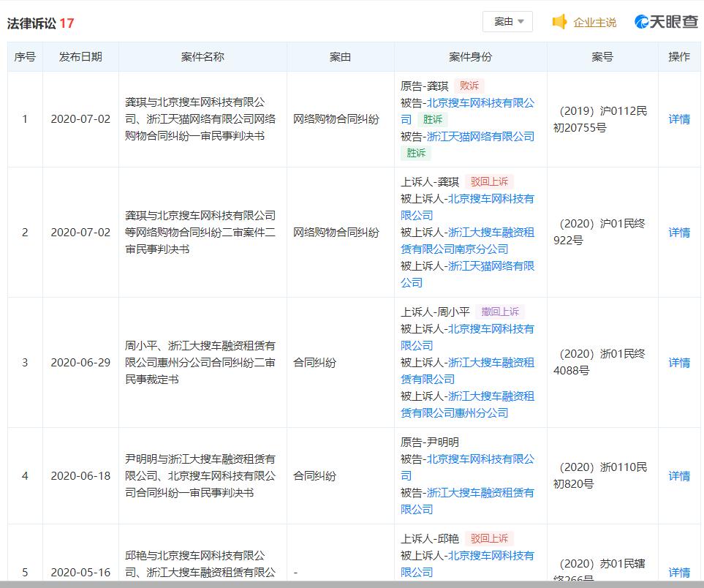This screenshot has height=588, width=704.
Task: Open 浙江大搜车融资租赁有限公司惠州分公司 link
Action: click(x=467, y=404)
